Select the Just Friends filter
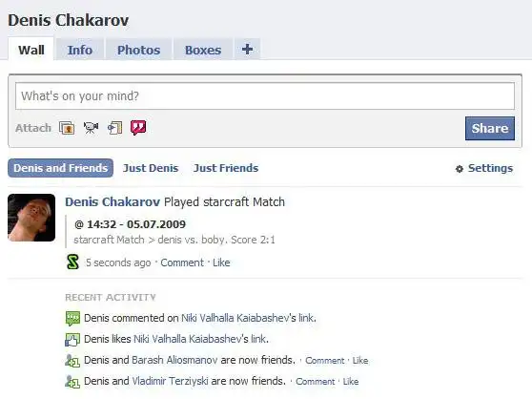This screenshot has width=532, height=399. point(226,168)
